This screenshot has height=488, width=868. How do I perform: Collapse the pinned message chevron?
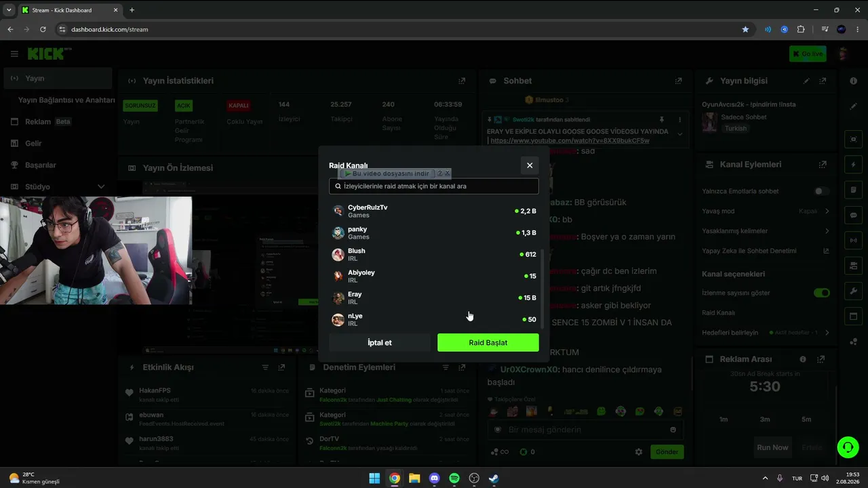[x=679, y=134]
